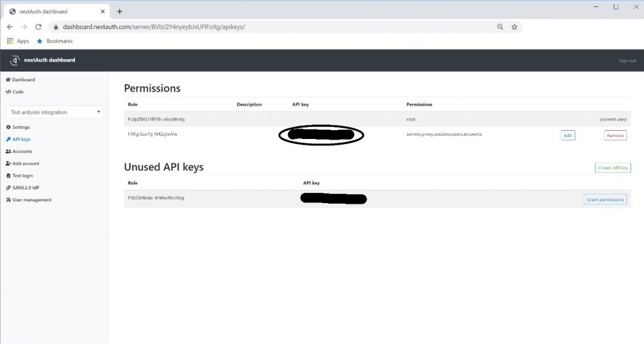Click the Dashboard home icon in sidebar
This screenshot has height=344, width=644.
[x=8, y=80]
